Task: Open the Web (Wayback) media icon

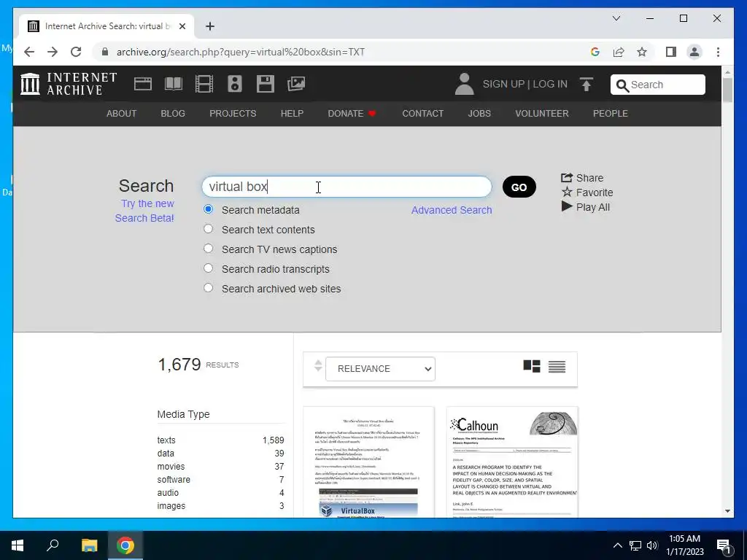Action: [142, 84]
